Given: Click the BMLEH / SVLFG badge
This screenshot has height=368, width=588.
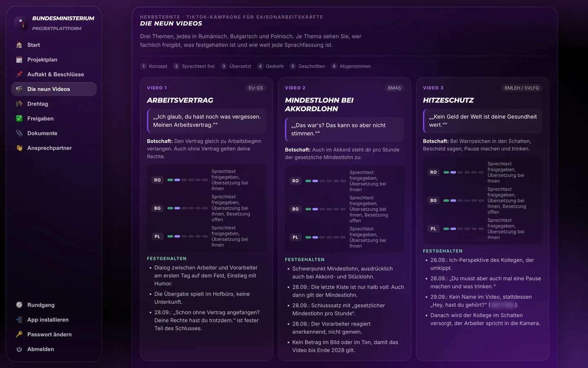Looking at the screenshot, I should (521, 88).
